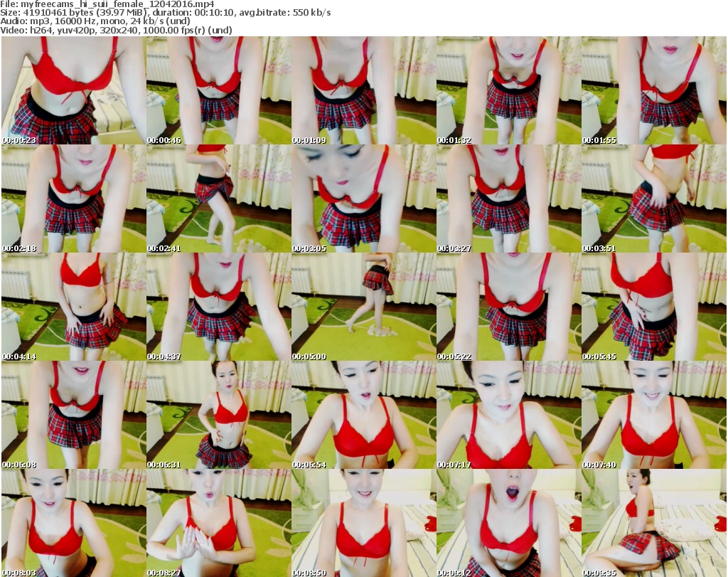Select the frame marked 00:03:05
This screenshot has width=728, height=577.
tap(363, 198)
